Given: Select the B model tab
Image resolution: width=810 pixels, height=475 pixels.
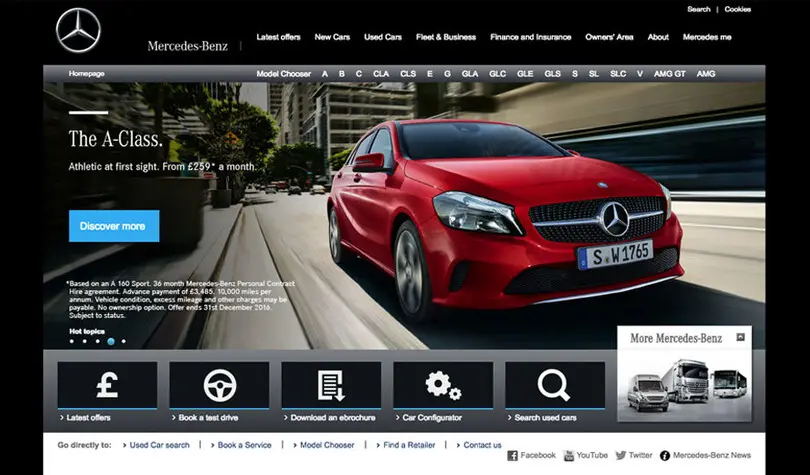Looking at the screenshot, I should [341, 74].
